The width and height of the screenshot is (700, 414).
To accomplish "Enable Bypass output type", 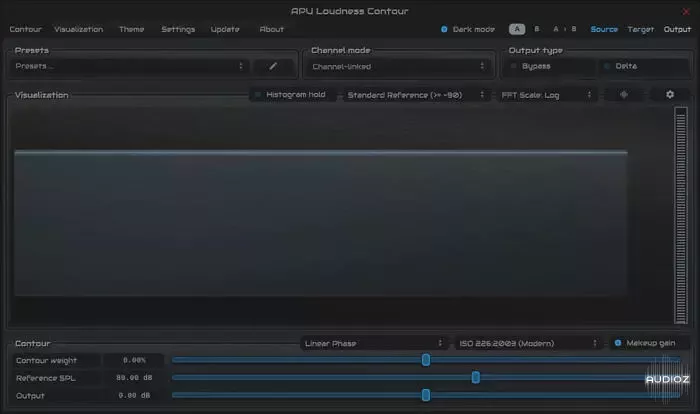I will 551,66.
